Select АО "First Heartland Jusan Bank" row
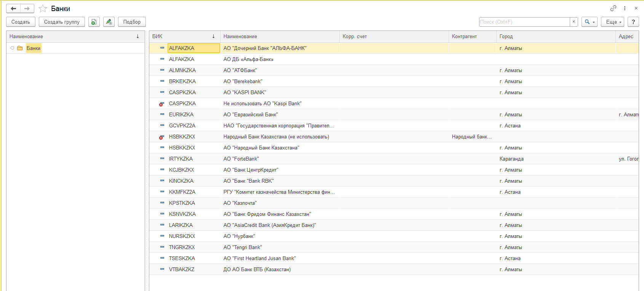 click(394, 258)
